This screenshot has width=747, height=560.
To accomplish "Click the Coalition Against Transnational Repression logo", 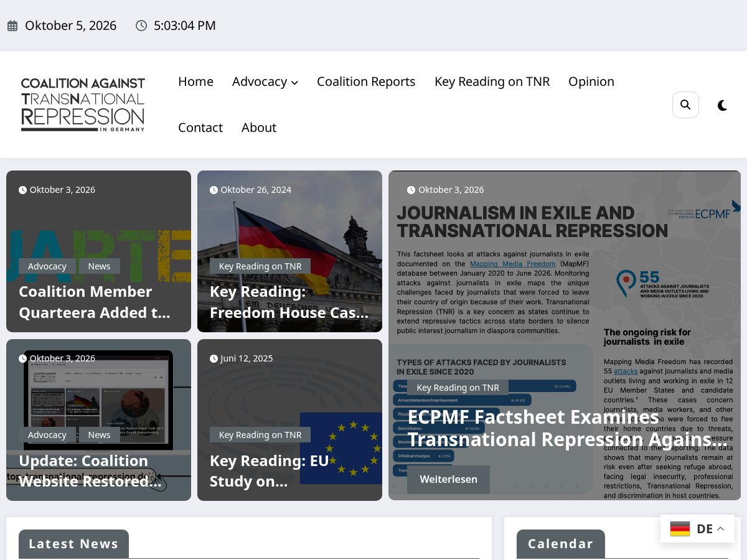I will point(83,105).
